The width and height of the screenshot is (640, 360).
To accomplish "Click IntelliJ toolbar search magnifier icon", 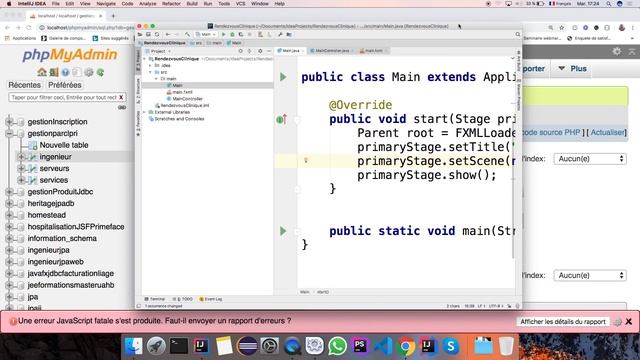I will (x=518, y=35).
